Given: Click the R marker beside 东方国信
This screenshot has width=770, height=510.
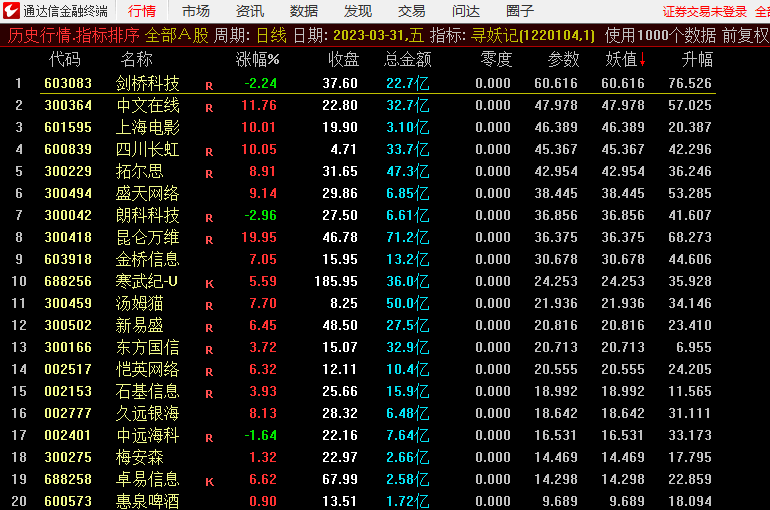Looking at the screenshot, I should coord(209,350).
